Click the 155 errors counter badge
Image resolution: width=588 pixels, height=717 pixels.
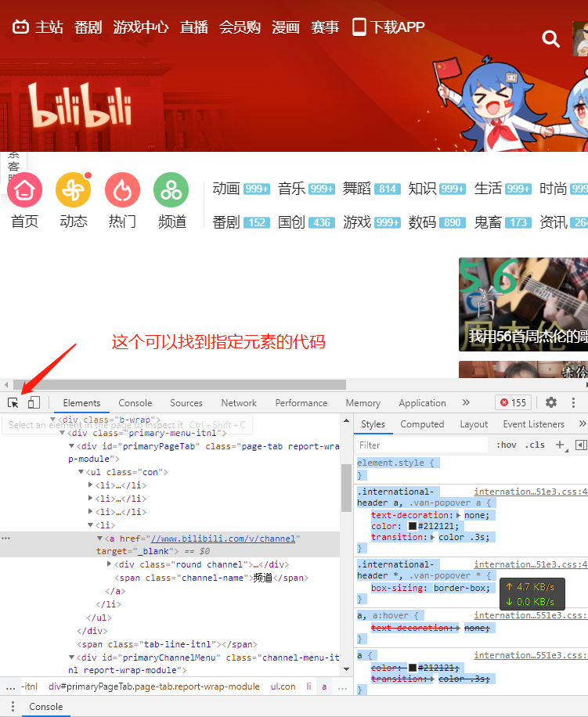tap(513, 402)
